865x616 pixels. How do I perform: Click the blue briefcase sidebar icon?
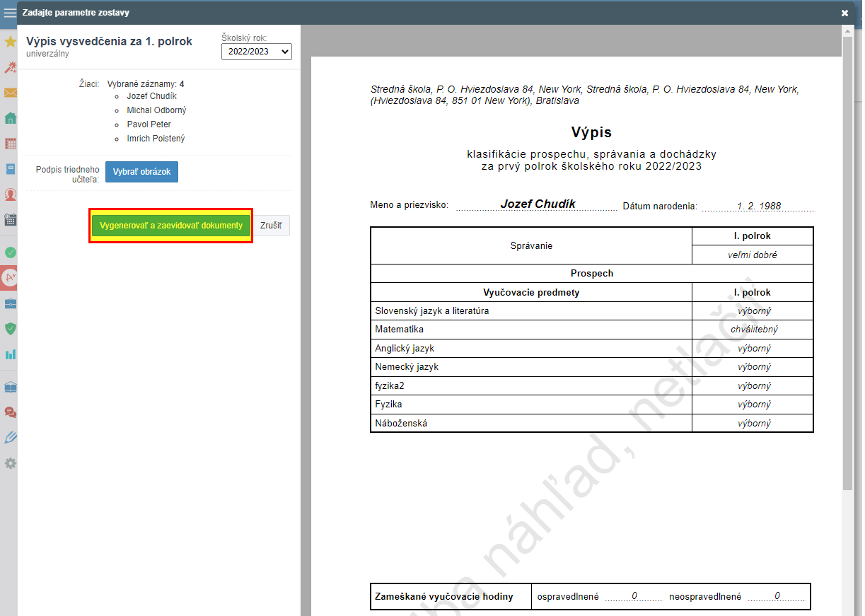[10, 303]
